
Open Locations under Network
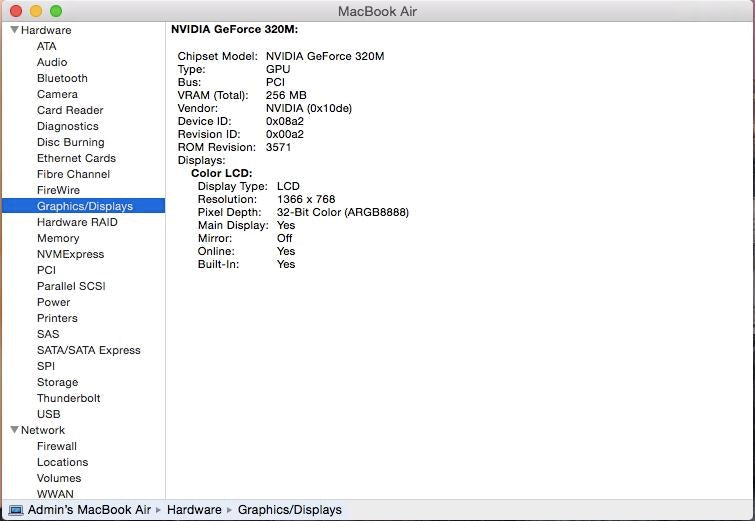pyautogui.click(x=63, y=462)
